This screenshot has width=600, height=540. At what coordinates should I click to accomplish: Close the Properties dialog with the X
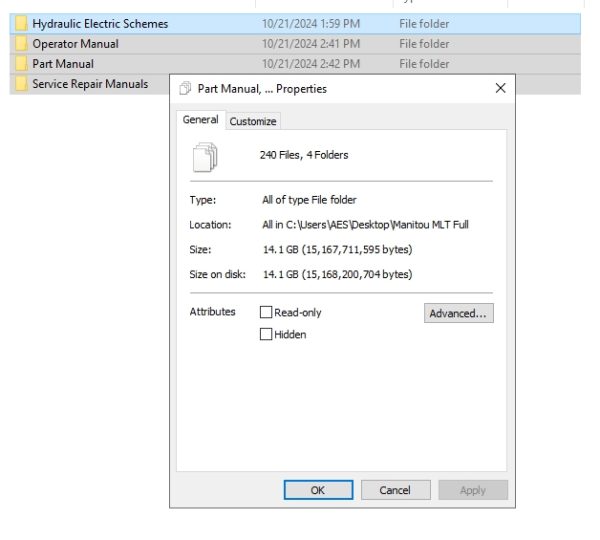[500, 88]
